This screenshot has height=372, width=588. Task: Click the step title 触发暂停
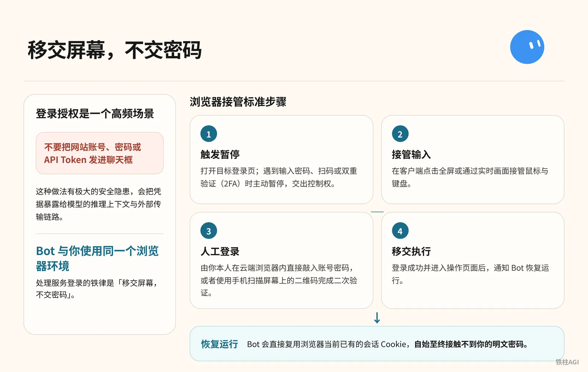coord(220,155)
